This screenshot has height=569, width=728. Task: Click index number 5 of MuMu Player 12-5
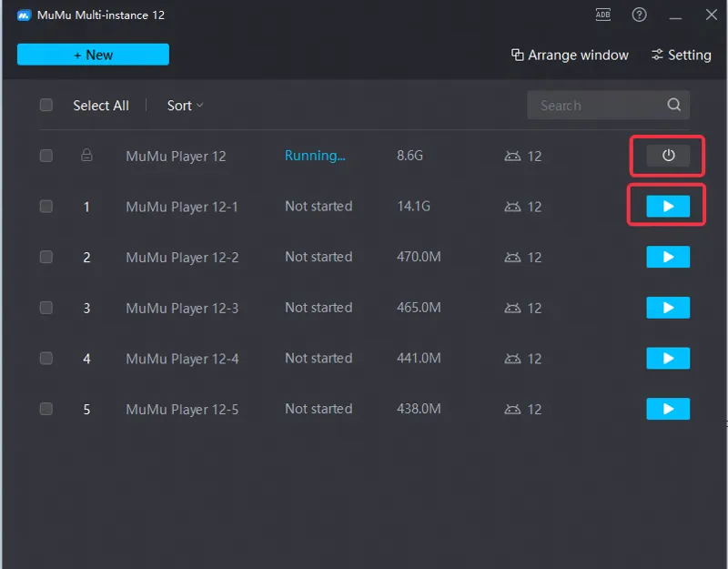[86, 409]
